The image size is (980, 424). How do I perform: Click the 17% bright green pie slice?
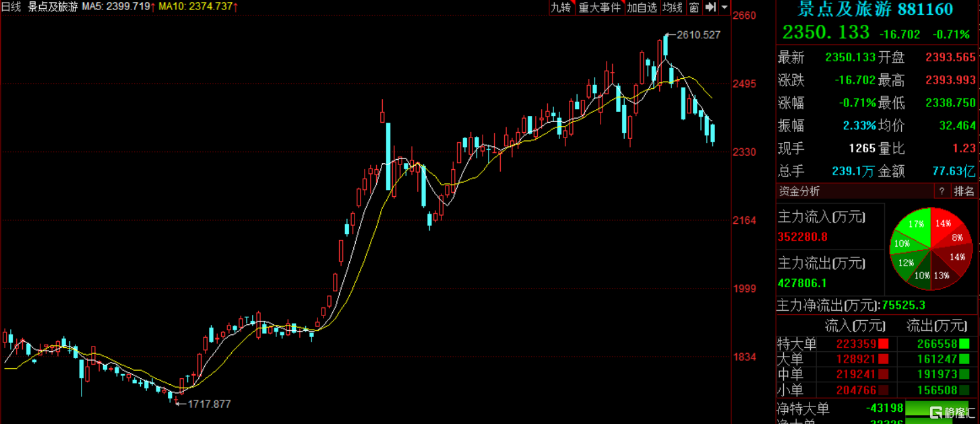pyautogui.click(x=916, y=224)
